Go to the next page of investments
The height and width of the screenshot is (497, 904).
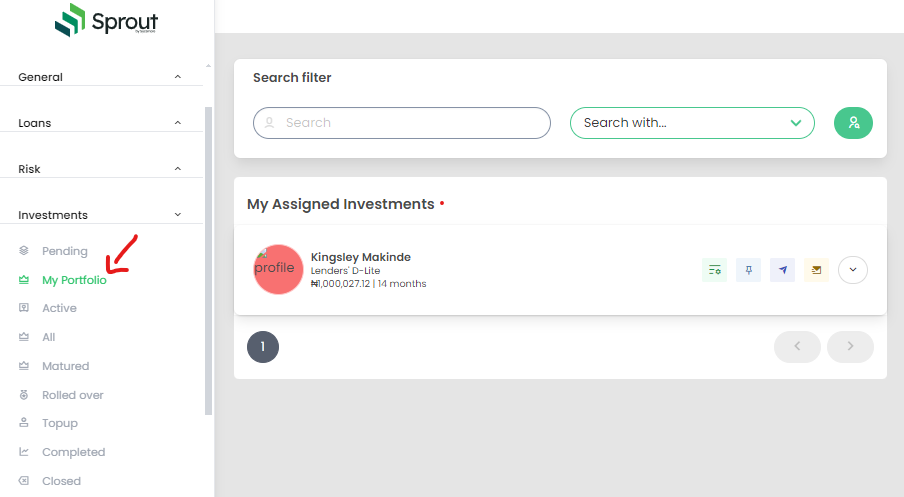coord(850,347)
